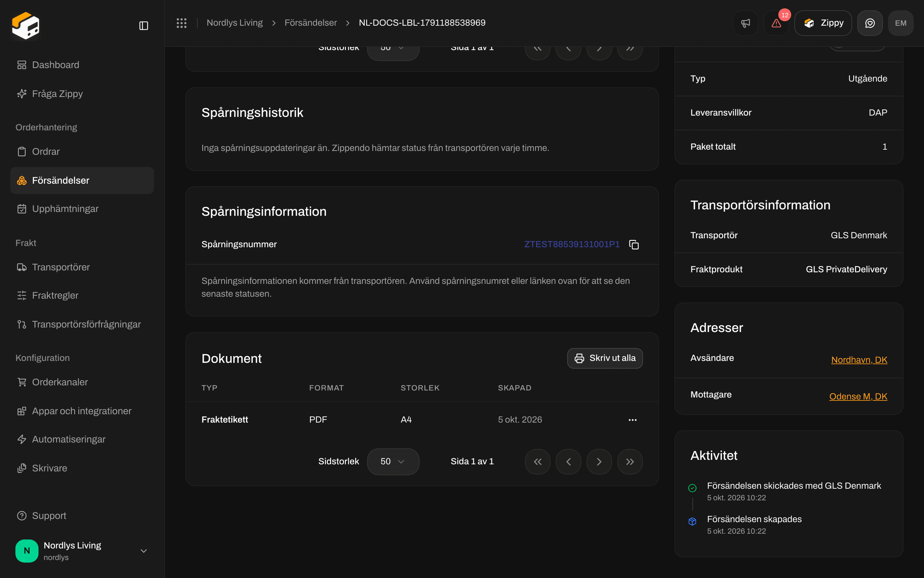
Task: Click the GLS PrivateDelivery value
Action: (846, 269)
